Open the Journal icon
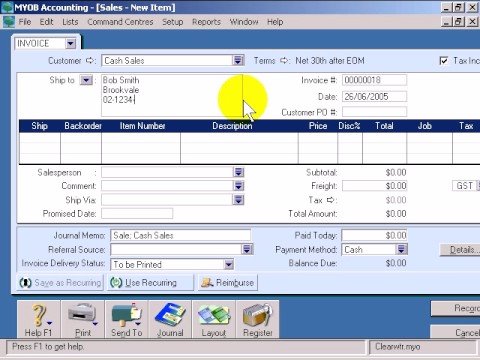Screen dimensions: 480x360 click(170, 319)
